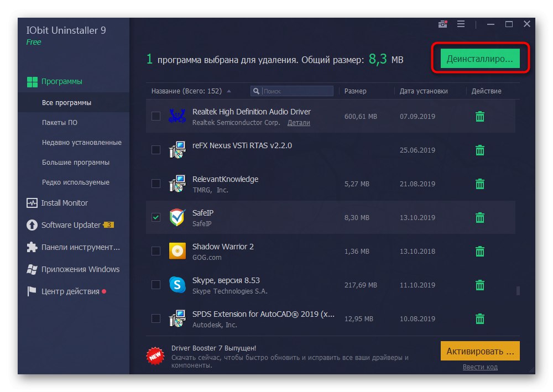Click the Skype logo icon
553x392 pixels.
coord(177,285)
